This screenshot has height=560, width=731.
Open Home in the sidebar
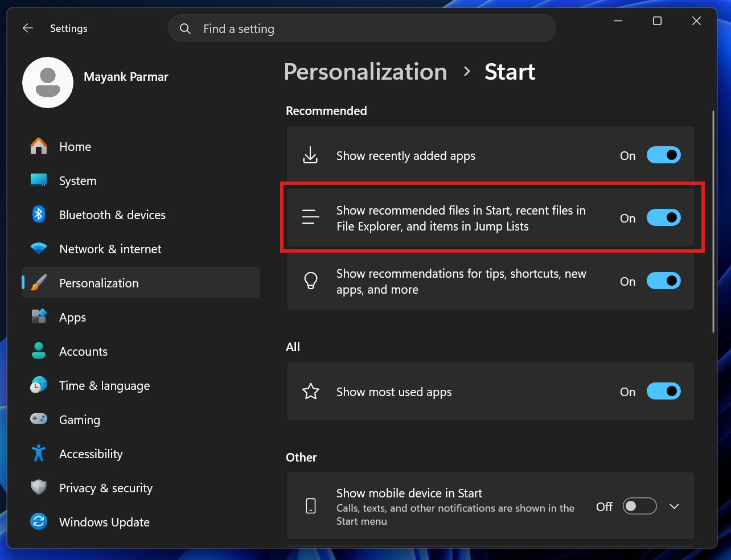click(x=141, y=146)
